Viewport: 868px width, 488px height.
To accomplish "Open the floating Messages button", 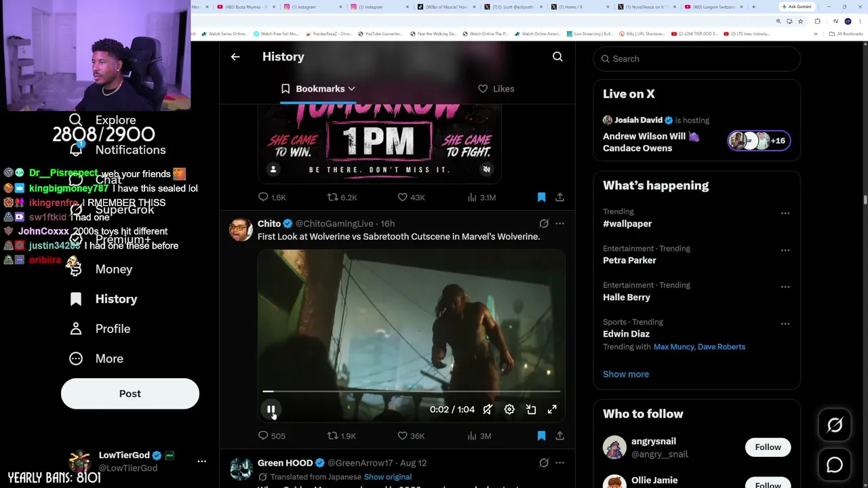I will point(835,465).
